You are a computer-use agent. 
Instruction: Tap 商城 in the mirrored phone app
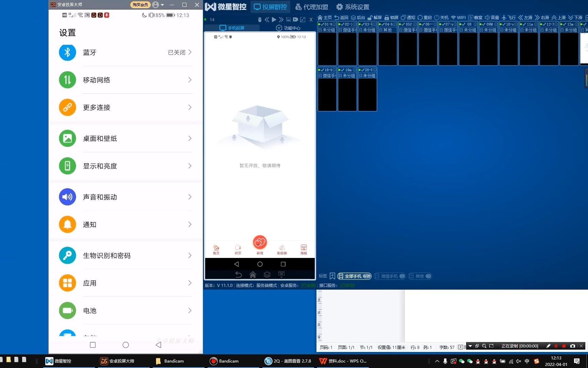pyautogui.click(x=304, y=249)
